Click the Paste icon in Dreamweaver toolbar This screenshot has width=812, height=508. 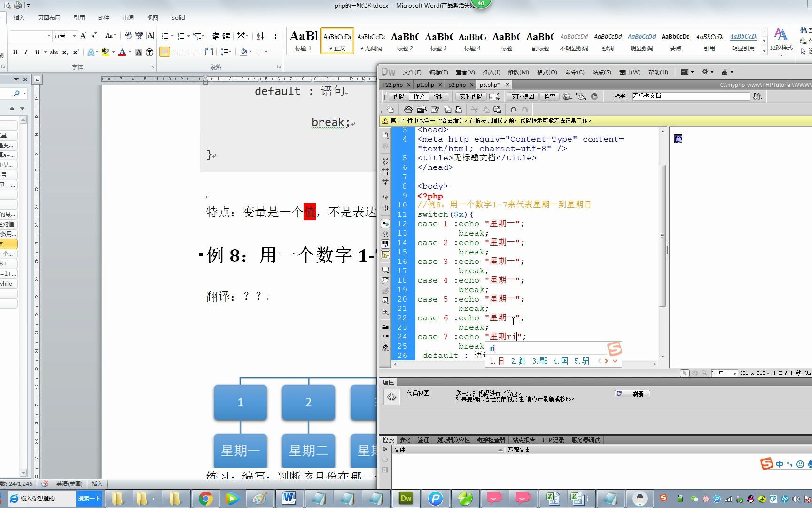point(497,110)
